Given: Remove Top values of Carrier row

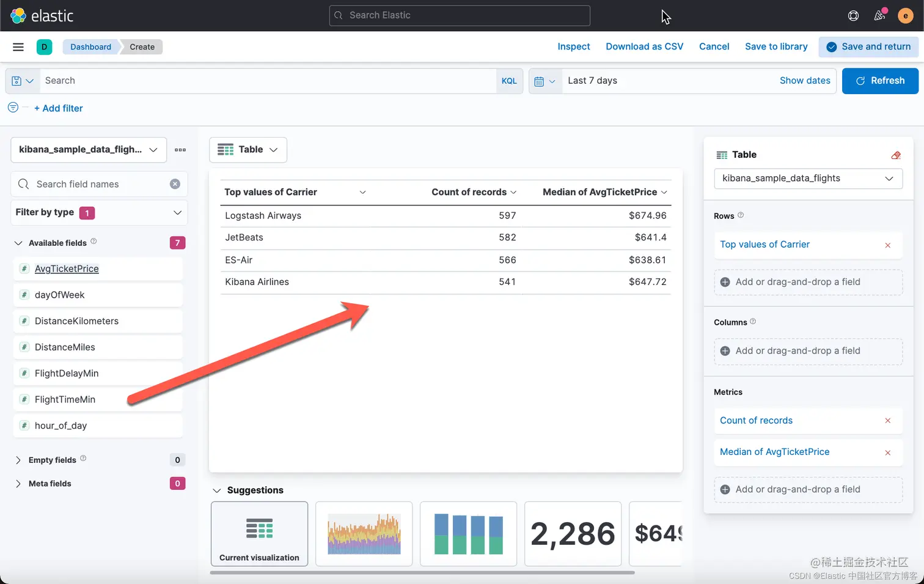Looking at the screenshot, I should pos(888,245).
